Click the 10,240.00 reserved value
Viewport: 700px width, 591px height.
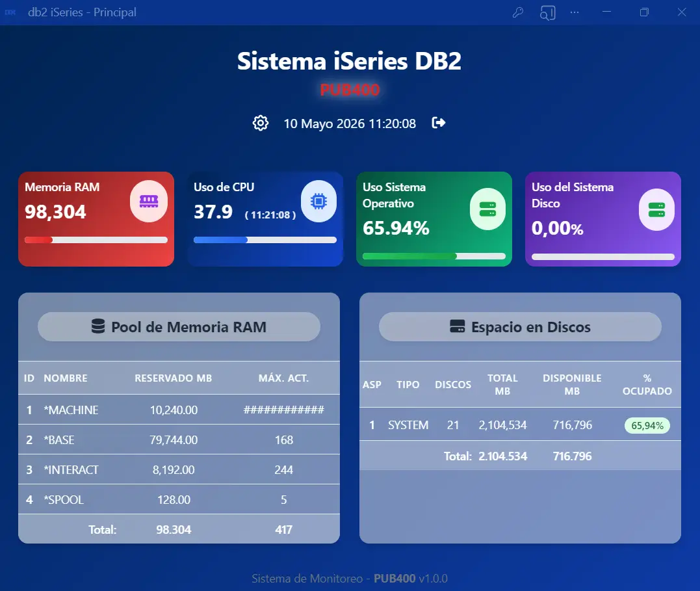tap(174, 410)
